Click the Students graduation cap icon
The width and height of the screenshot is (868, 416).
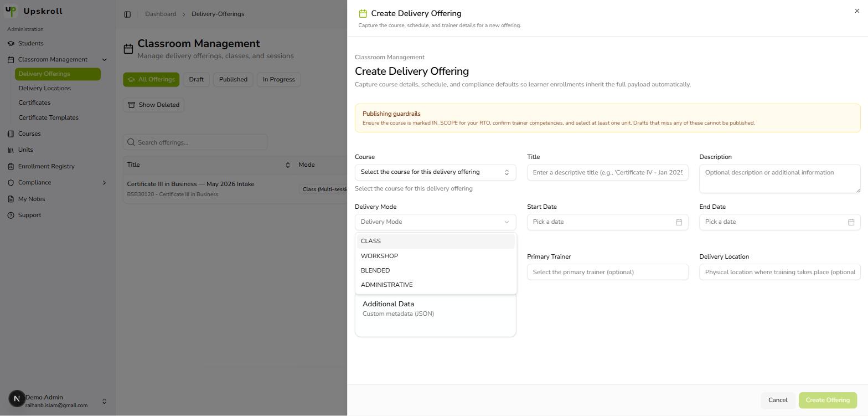pyautogui.click(x=11, y=43)
